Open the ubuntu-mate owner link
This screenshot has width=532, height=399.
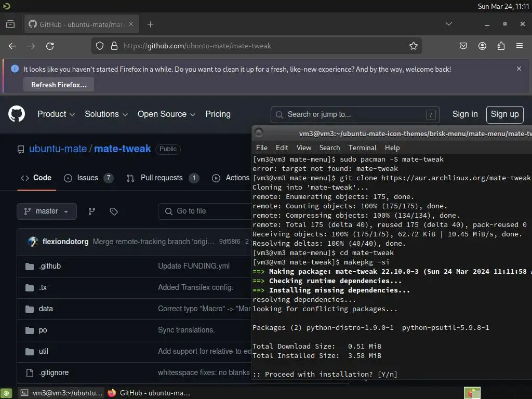(58, 149)
